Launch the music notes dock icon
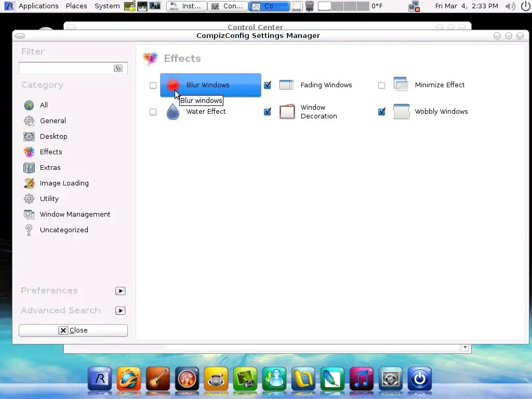This screenshot has width=532, height=399. pyautogui.click(x=362, y=379)
